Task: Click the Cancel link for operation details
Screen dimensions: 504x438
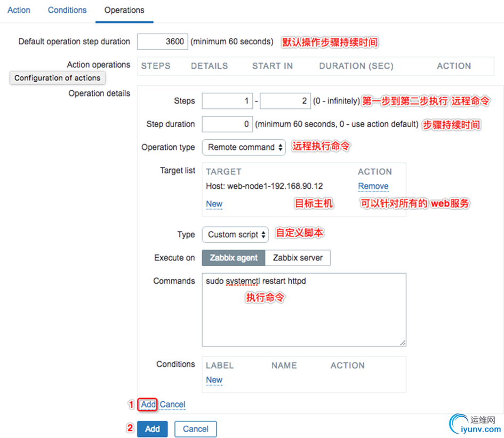Action: click(173, 404)
